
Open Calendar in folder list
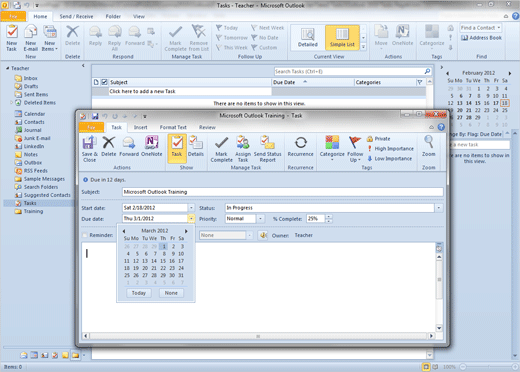pos(30,114)
